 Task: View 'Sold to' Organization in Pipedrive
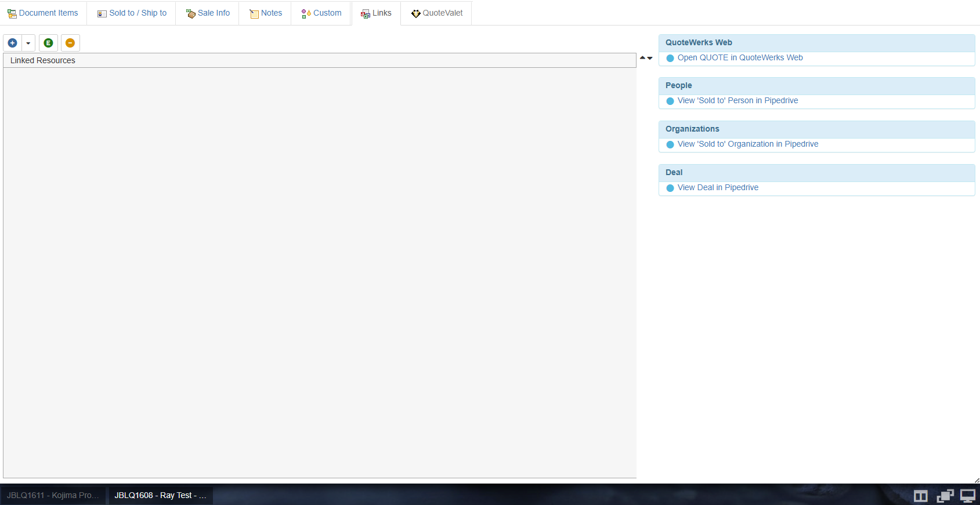(748, 144)
